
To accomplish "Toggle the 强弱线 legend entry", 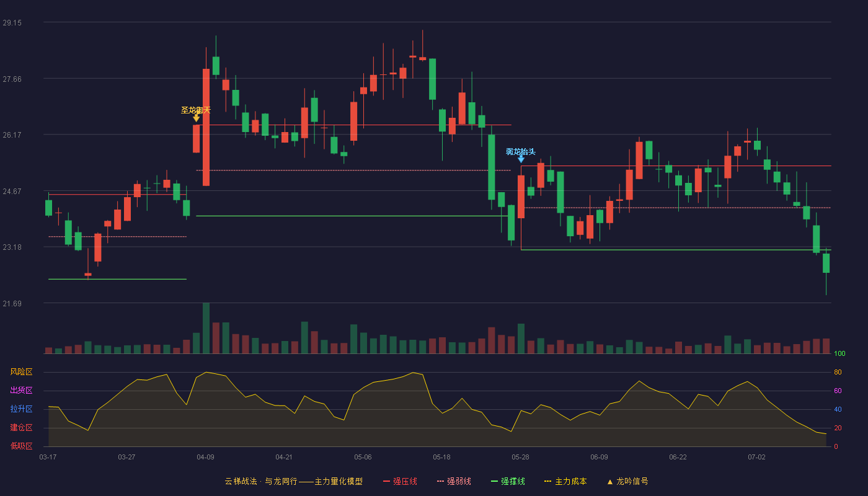I will (454, 481).
